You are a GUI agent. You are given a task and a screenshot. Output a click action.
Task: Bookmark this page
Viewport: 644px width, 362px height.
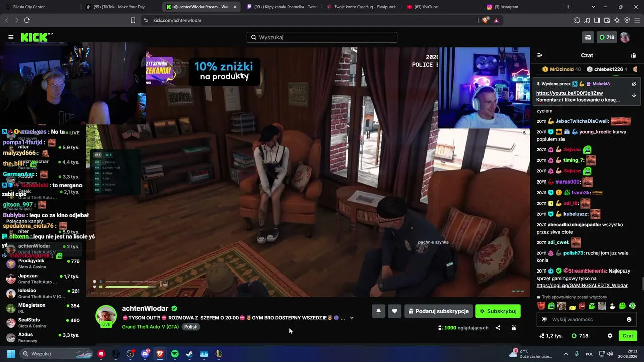coord(133,20)
